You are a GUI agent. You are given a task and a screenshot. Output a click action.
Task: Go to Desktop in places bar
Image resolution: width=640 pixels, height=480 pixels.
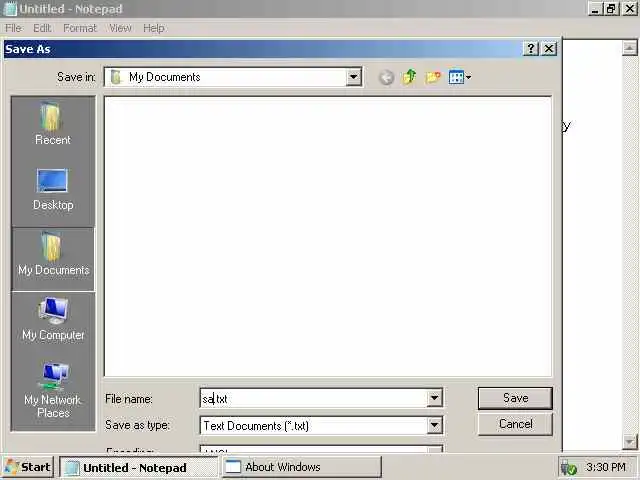point(53,189)
